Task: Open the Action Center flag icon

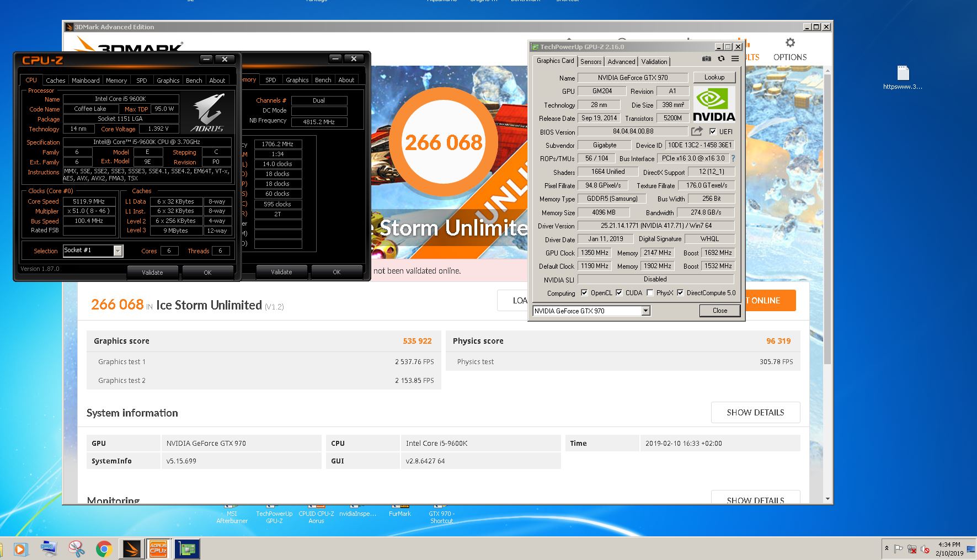Action: click(898, 549)
